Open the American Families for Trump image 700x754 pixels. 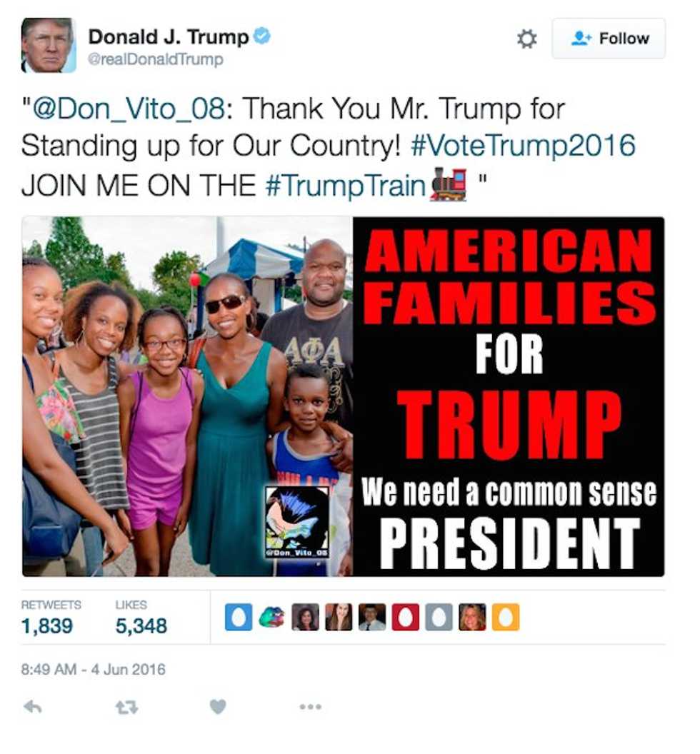[343, 396]
